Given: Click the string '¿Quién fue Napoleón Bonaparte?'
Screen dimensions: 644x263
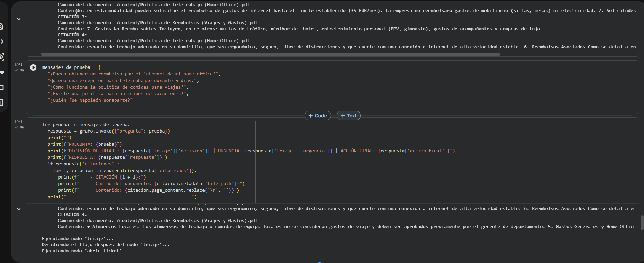Looking at the screenshot, I should pos(90,100).
